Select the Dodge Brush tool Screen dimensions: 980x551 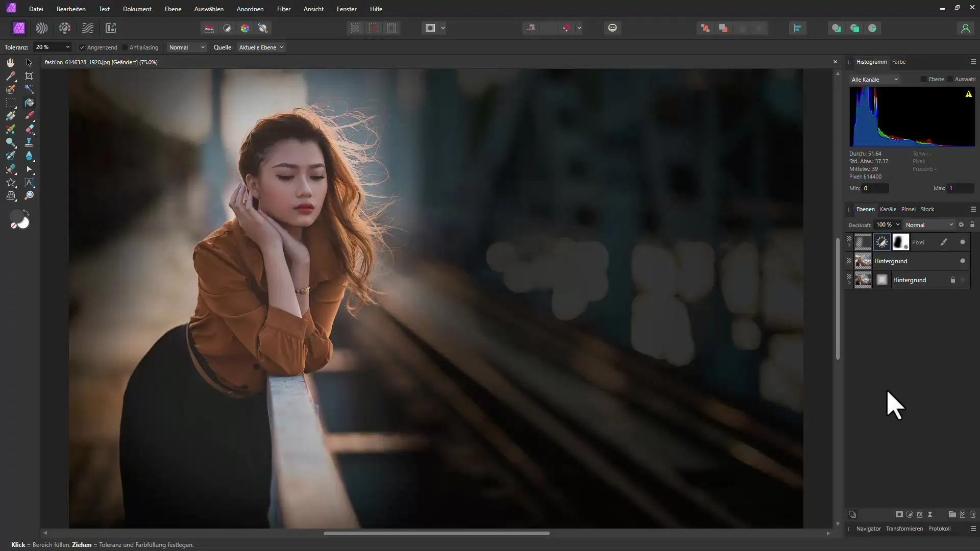point(10,142)
